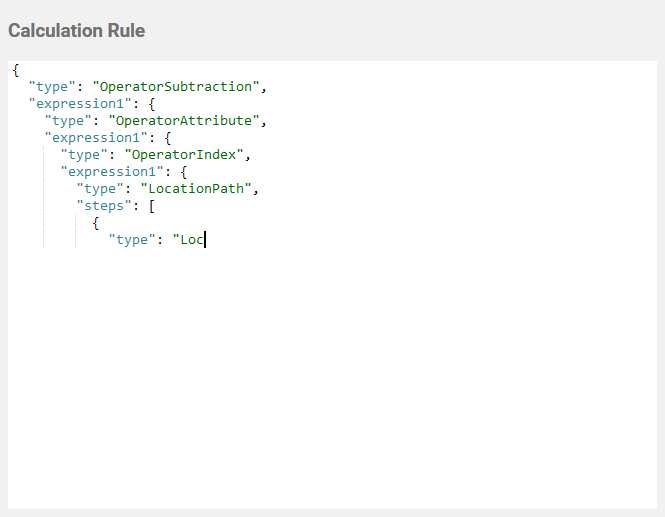The height and width of the screenshot is (517, 665).
Task: Click the "type" key before OperatorSubtraction
Action: pyautogui.click(x=51, y=86)
